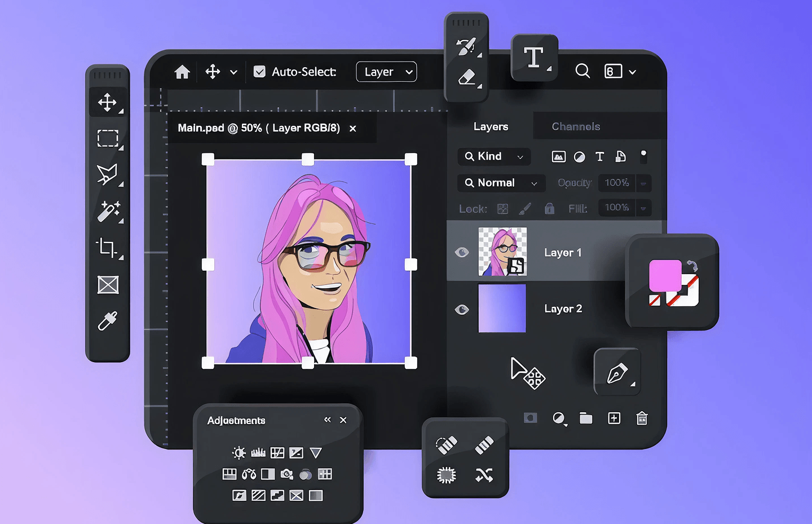The image size is (812, 524).
Task: Add Color Balance scales adjustment
Action: [249, 474]
